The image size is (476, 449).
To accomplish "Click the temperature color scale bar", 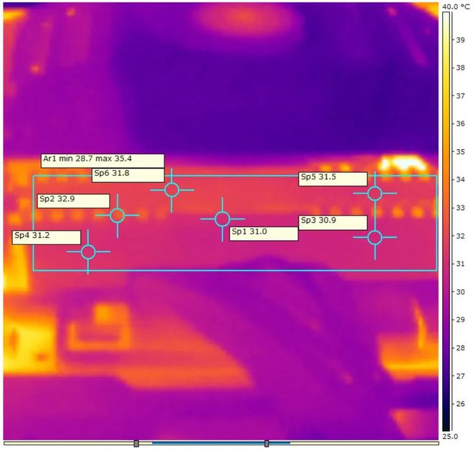I will click(447, 216).
